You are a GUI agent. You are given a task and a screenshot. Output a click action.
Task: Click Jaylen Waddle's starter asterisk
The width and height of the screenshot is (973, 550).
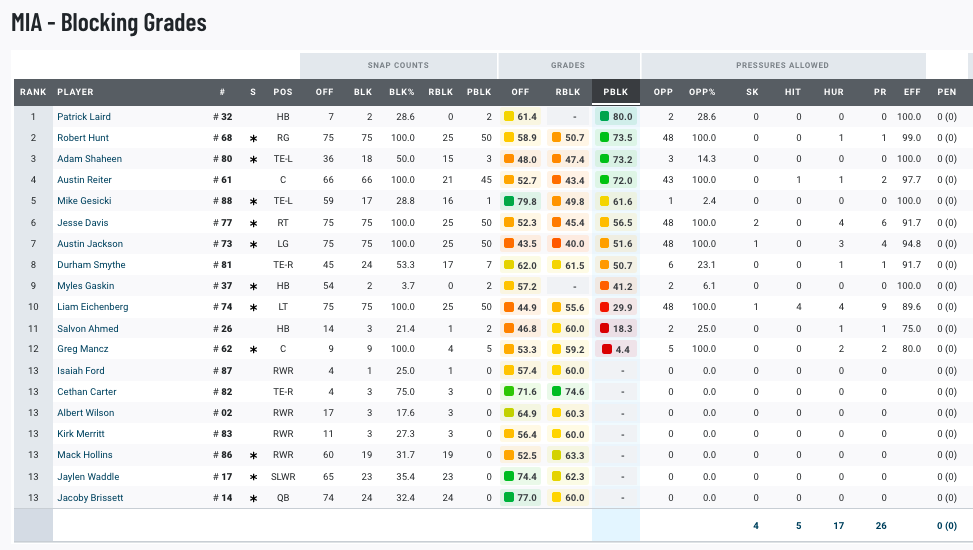[253, 477]
